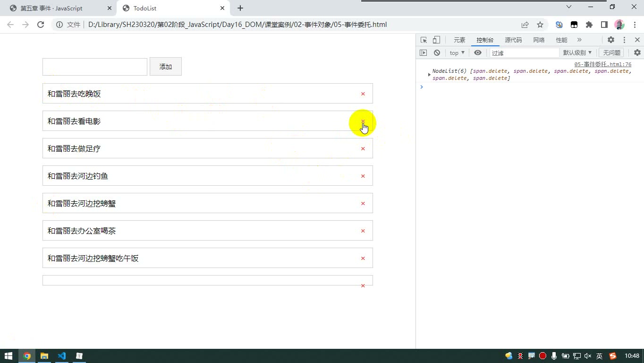The image size is (644, 363).
Task: Toggle the browser side panel
Action: (x=604, y=25)
